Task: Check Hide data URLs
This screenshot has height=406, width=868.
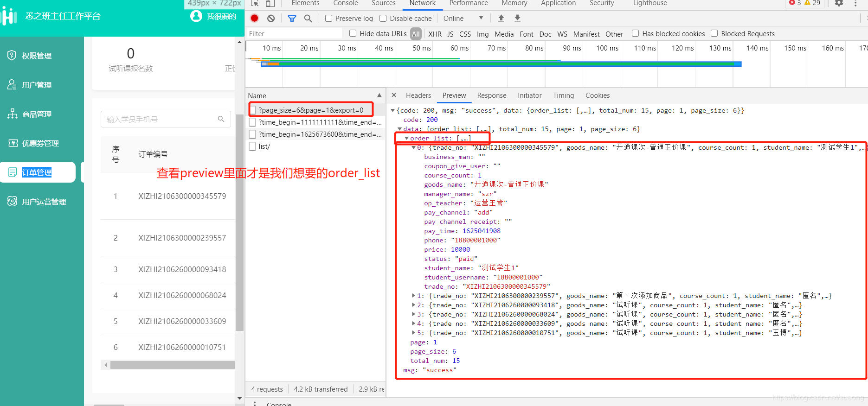Action: (x=353, y=33)
